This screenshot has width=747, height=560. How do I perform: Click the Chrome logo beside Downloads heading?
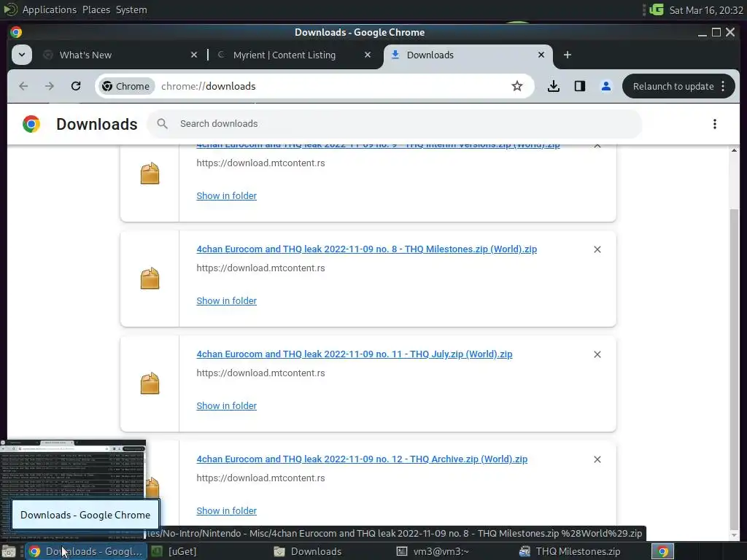(x=31, y=124)
